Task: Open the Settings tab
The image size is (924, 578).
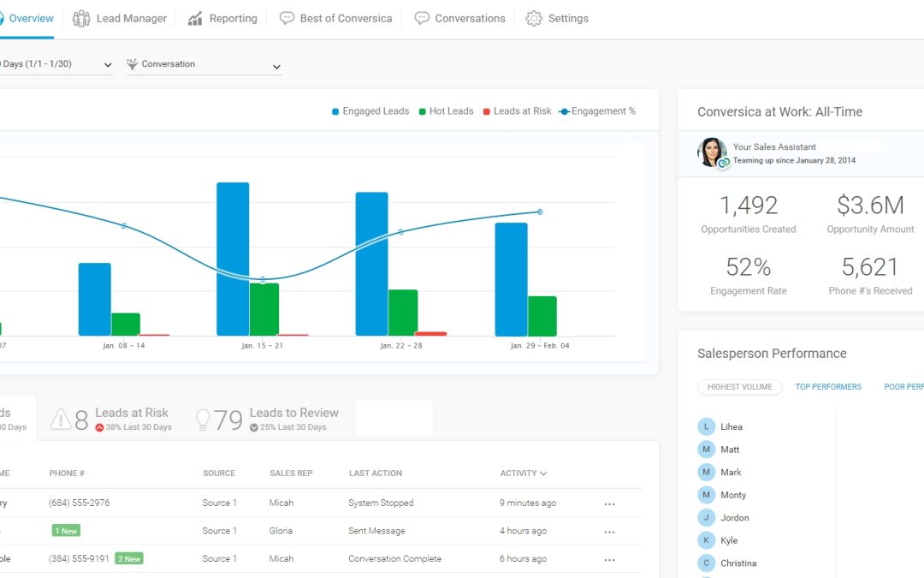Action: [x=557, y=18]
